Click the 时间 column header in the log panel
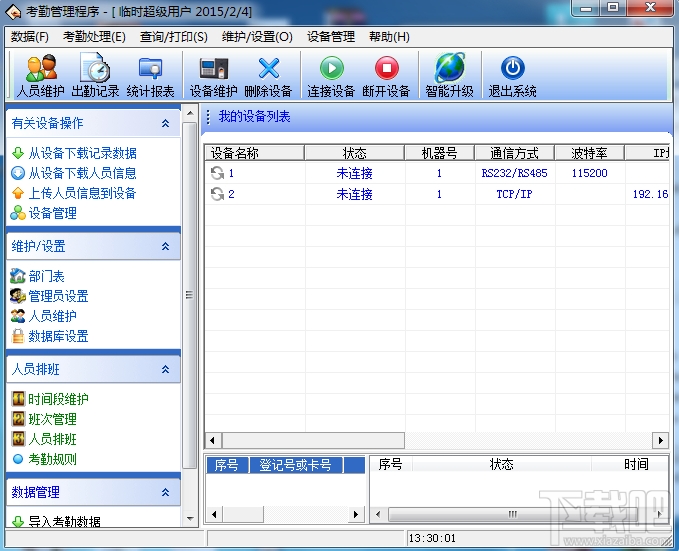Viewport: 679px width, 551px height. [636, 464]
